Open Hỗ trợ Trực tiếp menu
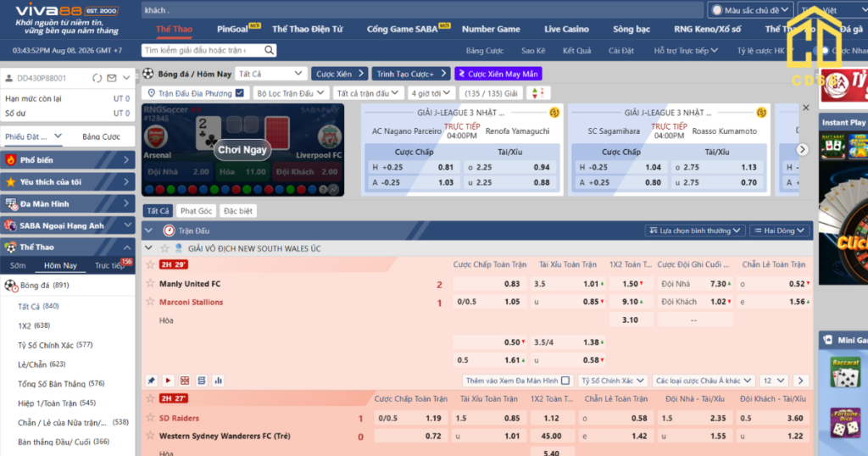Image resolution: width=868 pixels, height=456 pixels. coord(686,50)
